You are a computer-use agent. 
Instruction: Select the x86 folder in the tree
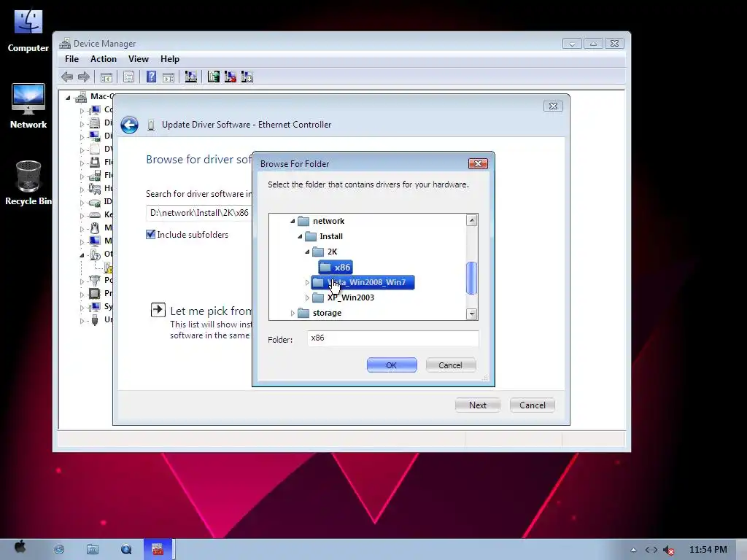[336, 267]
